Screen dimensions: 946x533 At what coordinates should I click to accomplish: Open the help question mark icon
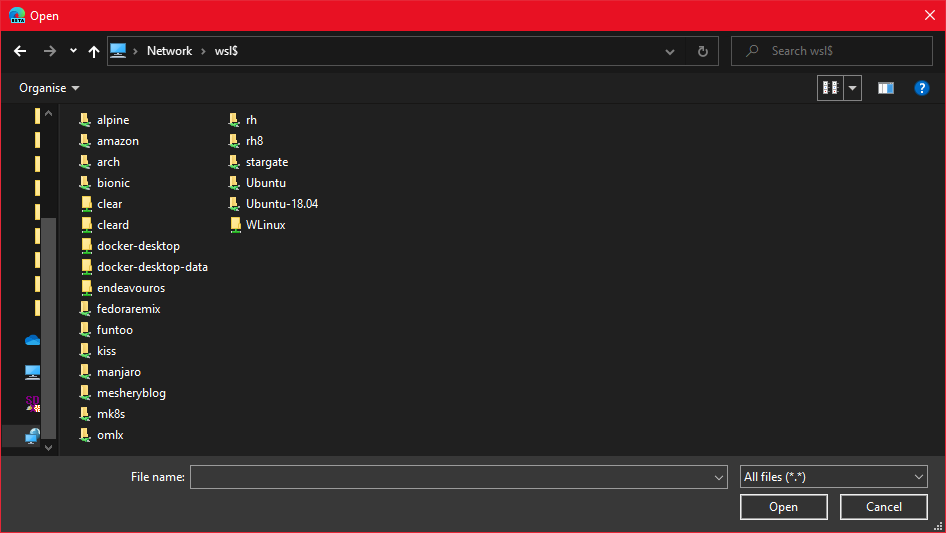921,88
